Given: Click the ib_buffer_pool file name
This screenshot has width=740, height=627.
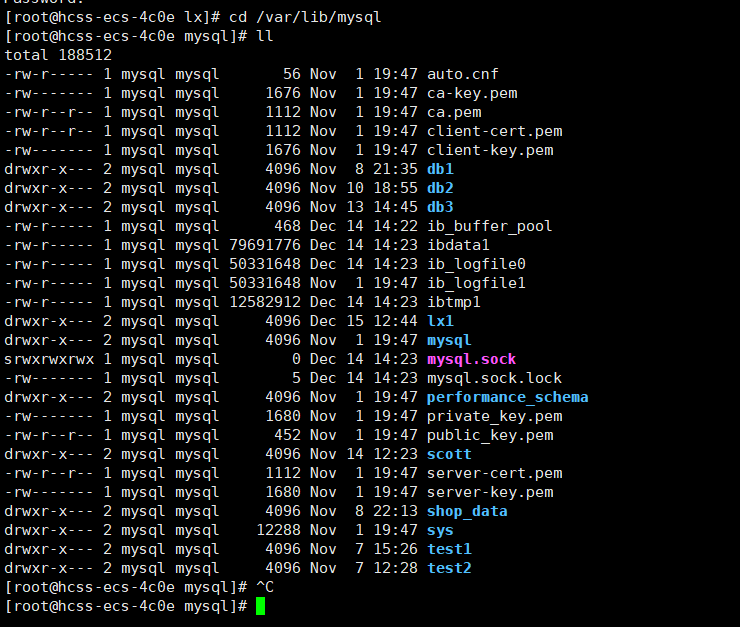Looking at the screenshot, I should pyautogui.click(x=489, y=226).
